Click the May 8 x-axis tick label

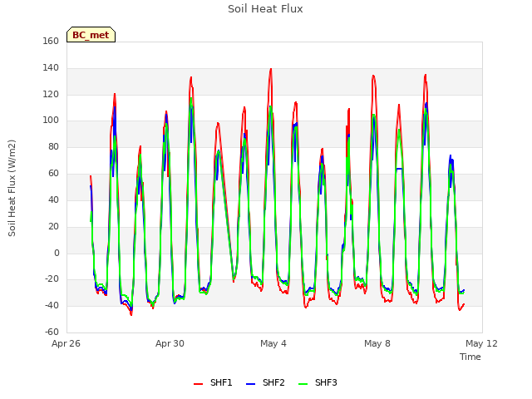pos(377,343)
